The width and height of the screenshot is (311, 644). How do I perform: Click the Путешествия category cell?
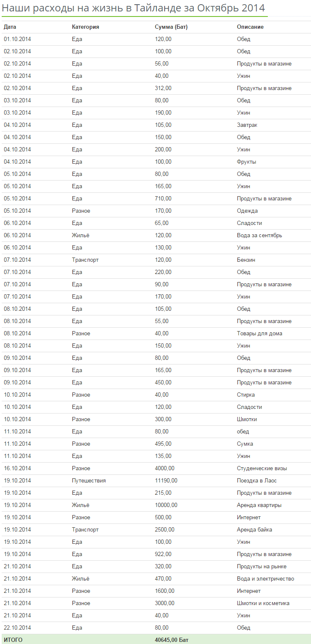pyautogui.click(x=89, y=480)
